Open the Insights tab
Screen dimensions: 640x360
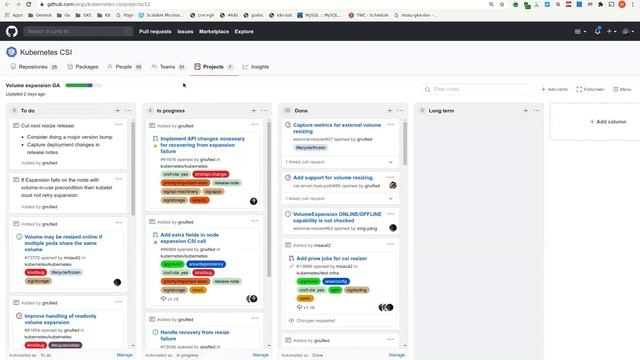pyautogui.click(x=256, y=67)
